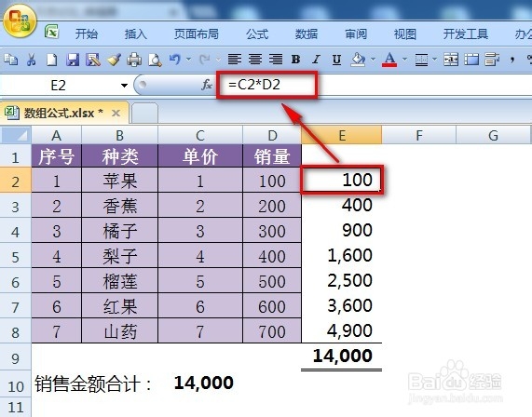Open the 审阅 ribbon tab
Screen dimensions: 532x417
pos(356,34)
